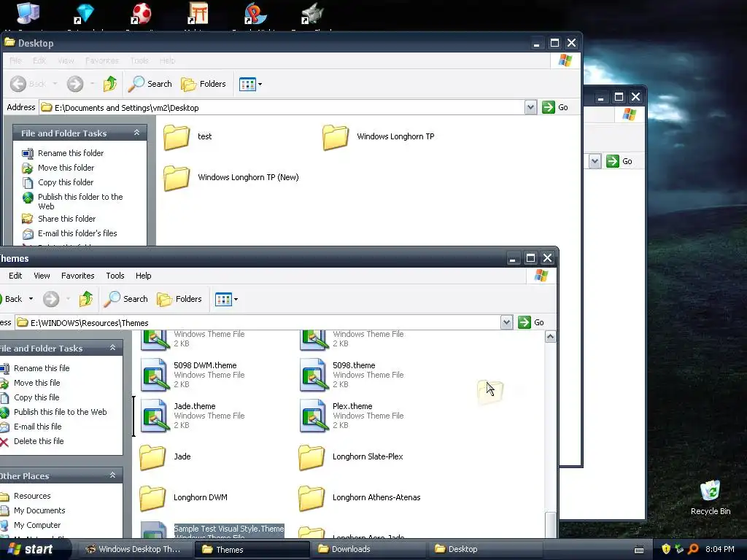Open Tools menu in Themes window
The width and height of the screenshot is (747, 560).
point(115,276)
